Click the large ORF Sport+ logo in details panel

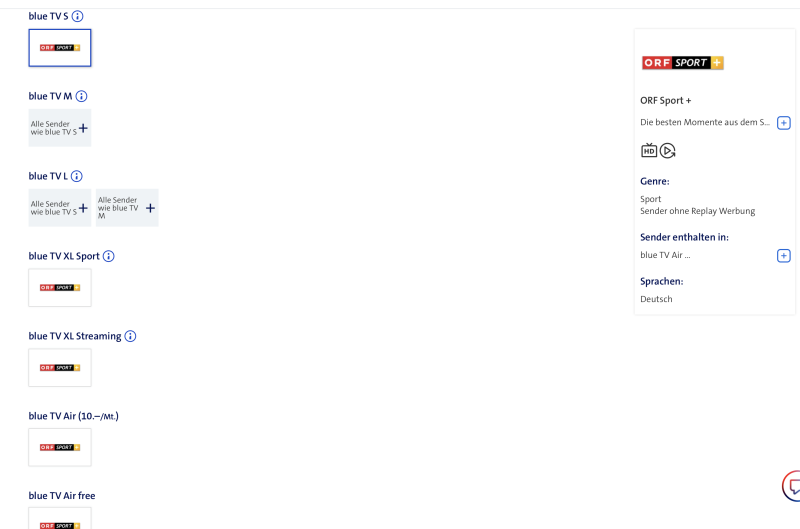682,63
